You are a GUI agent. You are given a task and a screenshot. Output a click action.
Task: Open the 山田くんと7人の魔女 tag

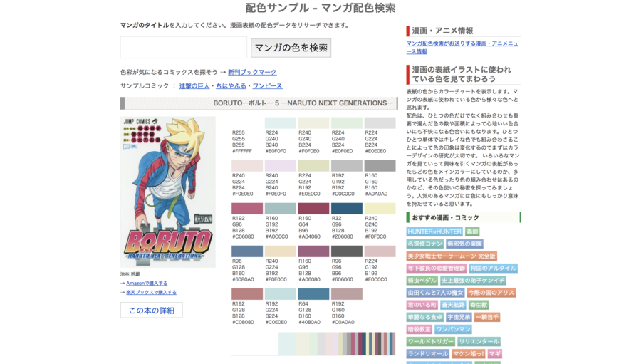[435, 293]
